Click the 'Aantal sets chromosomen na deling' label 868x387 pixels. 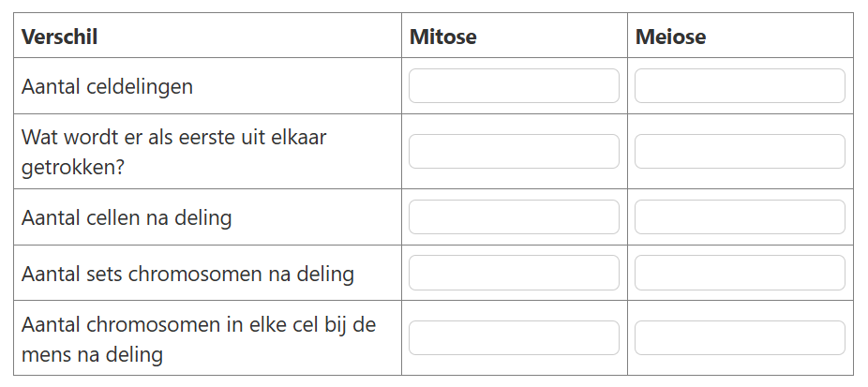point(187,274)
